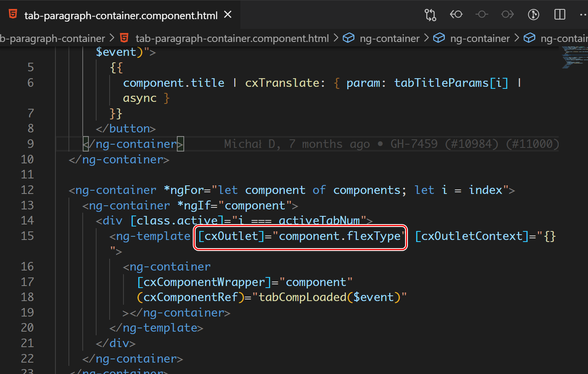588x374 pixels.
Task: Click '(cxComponentRef)' on line 18
Action: pyautogui.click(x=191, y=297)
